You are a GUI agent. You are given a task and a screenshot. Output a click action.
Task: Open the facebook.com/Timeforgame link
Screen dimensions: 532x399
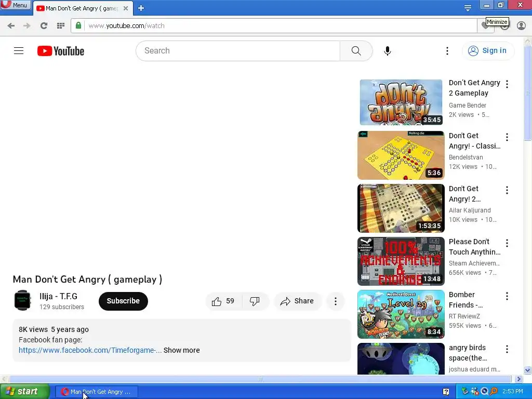coord(90,350)
